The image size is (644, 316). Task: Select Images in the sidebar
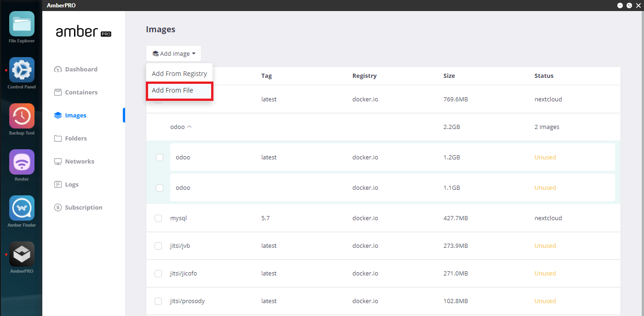coord(75,116)
